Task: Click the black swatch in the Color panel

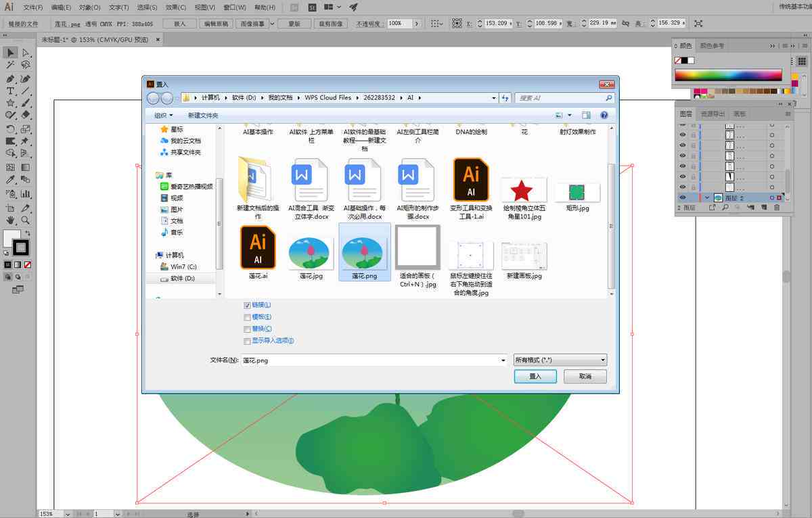Action: [x=684, y=61]
